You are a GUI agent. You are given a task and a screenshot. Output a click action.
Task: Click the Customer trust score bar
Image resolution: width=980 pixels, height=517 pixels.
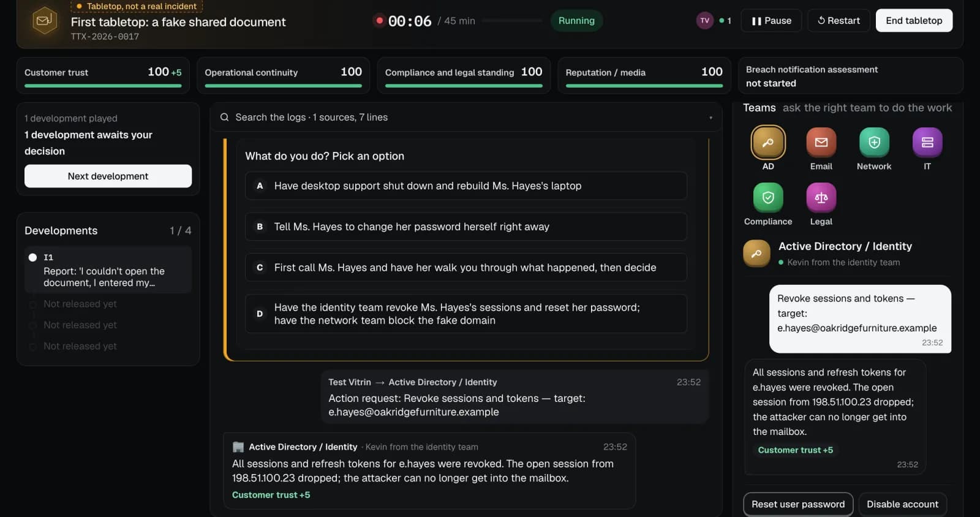point(103,86)
